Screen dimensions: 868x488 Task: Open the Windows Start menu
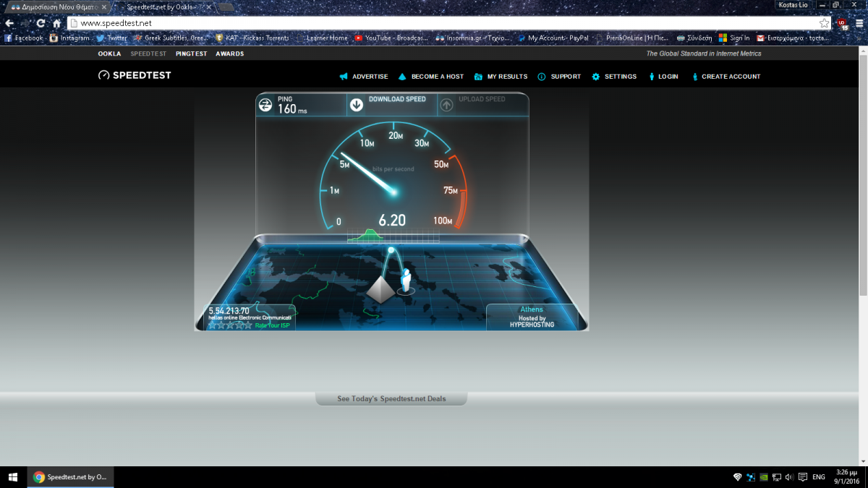click(x=13, y=477)
